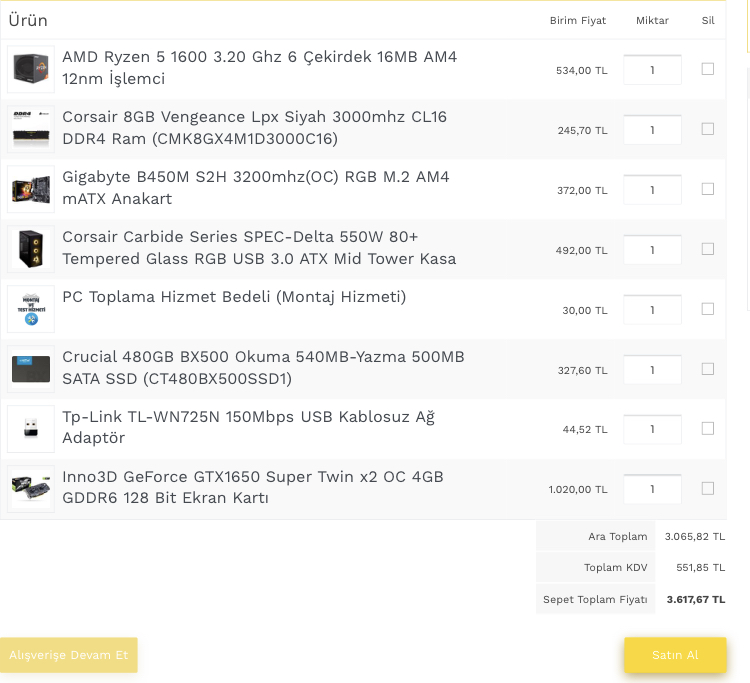Screen dimensions: 750x683
Task: Click the quantity field for Corsair Carbide case
Action: pos(652,250)
